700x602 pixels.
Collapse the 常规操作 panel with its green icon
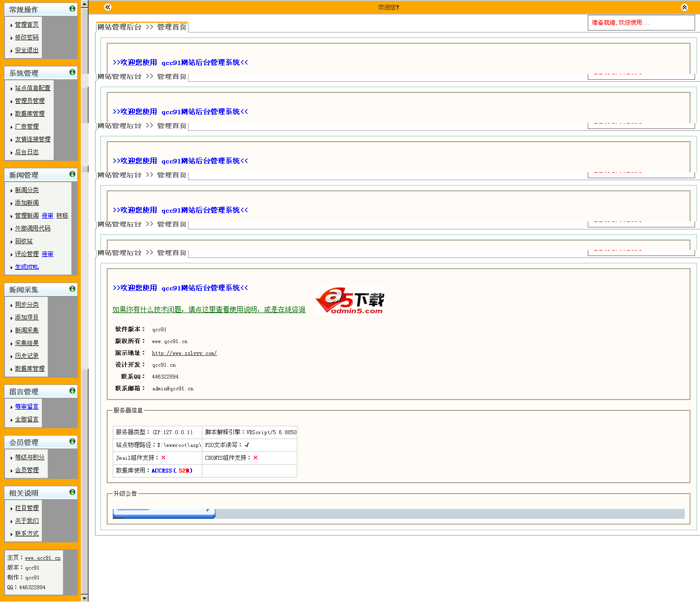click(72, 9)
